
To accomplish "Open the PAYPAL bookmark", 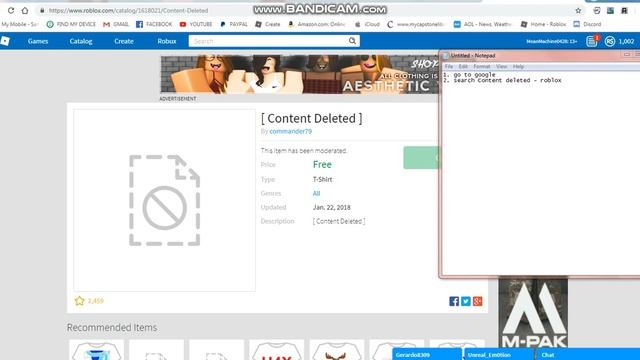I will 234,24.
